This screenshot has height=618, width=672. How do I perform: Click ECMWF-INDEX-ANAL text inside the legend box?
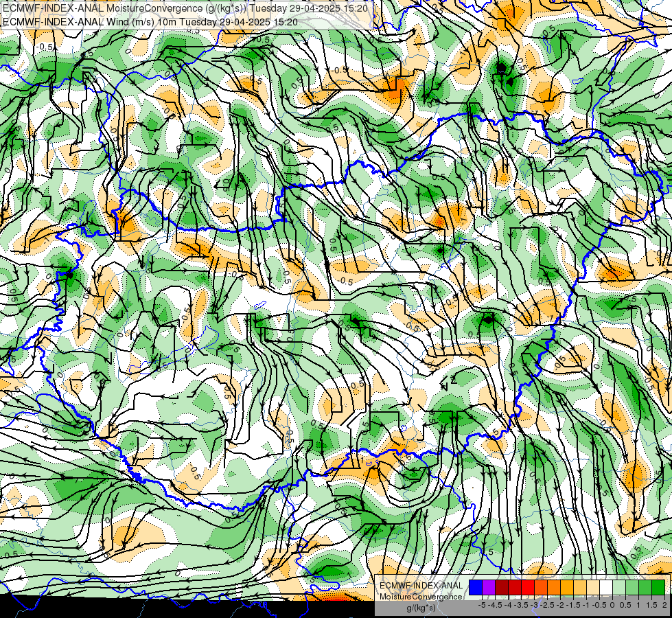coord(421,586)
